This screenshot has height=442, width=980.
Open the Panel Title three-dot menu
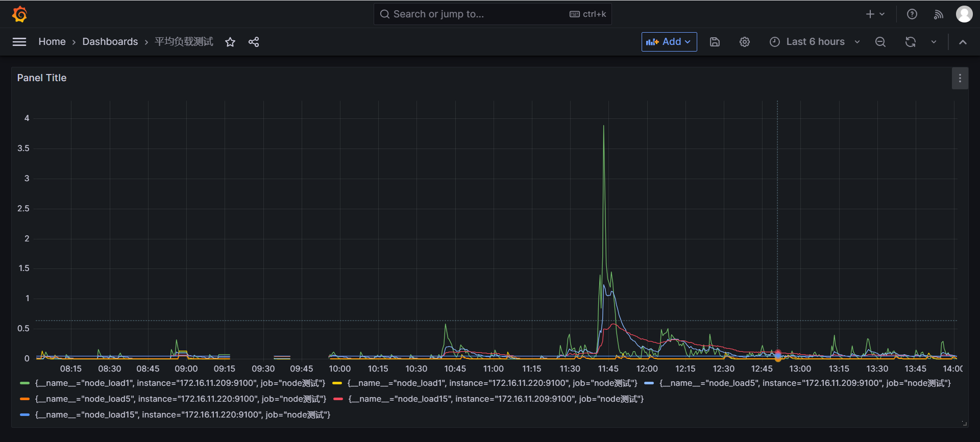[x=960, y=78]
